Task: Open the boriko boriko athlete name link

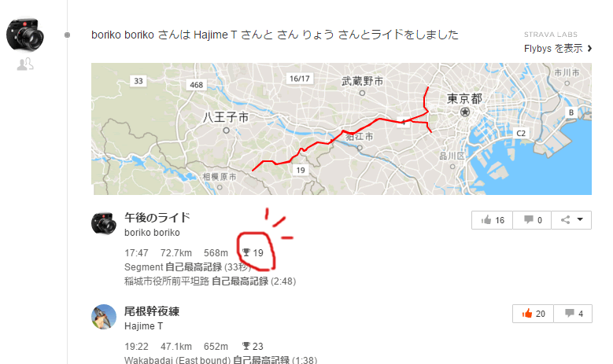Action: (x=152, y=233)
